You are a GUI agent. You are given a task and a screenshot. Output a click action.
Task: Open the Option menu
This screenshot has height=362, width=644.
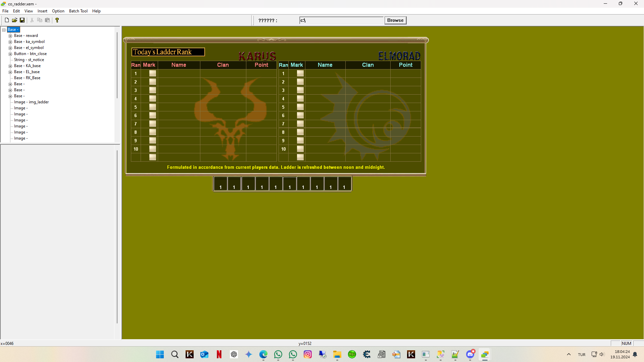58,11
